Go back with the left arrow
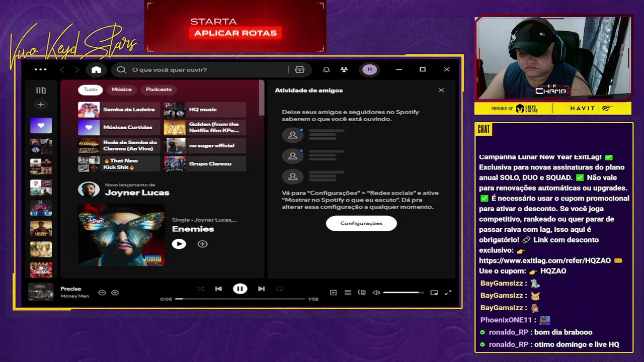Viewport: 644px width, 362px height. click(x=62, y=69)
